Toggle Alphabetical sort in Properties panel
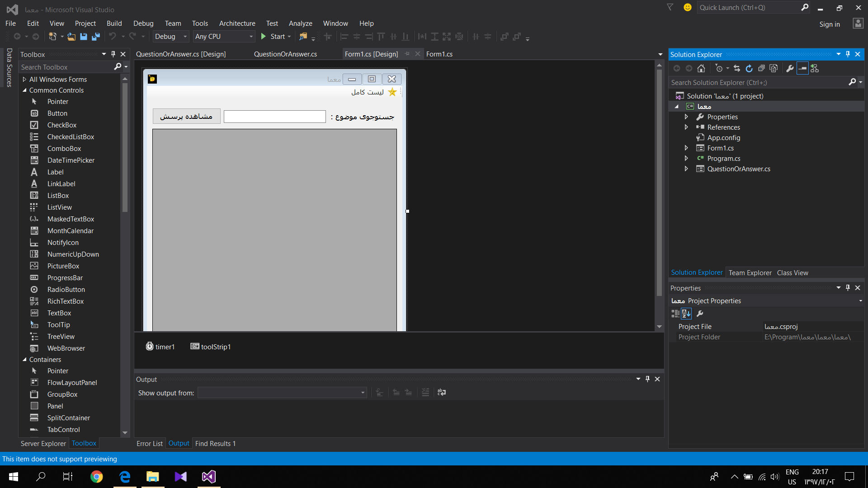Image resolution: width=868 pixels, height=488 pixels. click(686, 314)
